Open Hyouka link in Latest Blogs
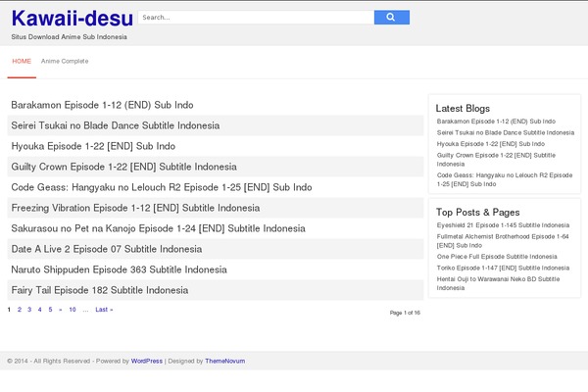The height and width of the screenshot is (392, 588). pos(491,144)
